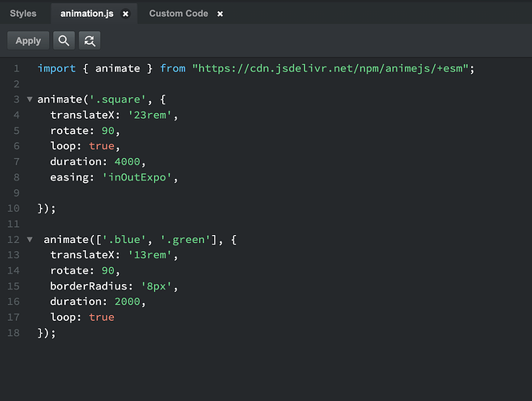Place cursor on the 'import' keyword

56,68
